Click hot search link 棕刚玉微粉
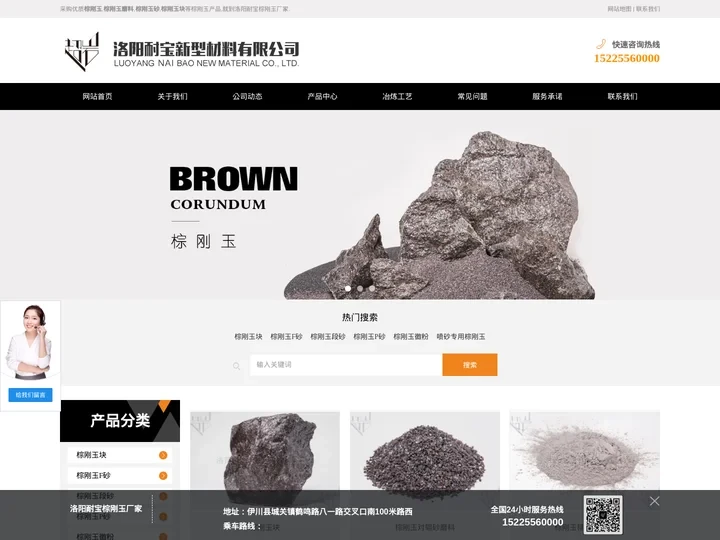 pos(411,337)
